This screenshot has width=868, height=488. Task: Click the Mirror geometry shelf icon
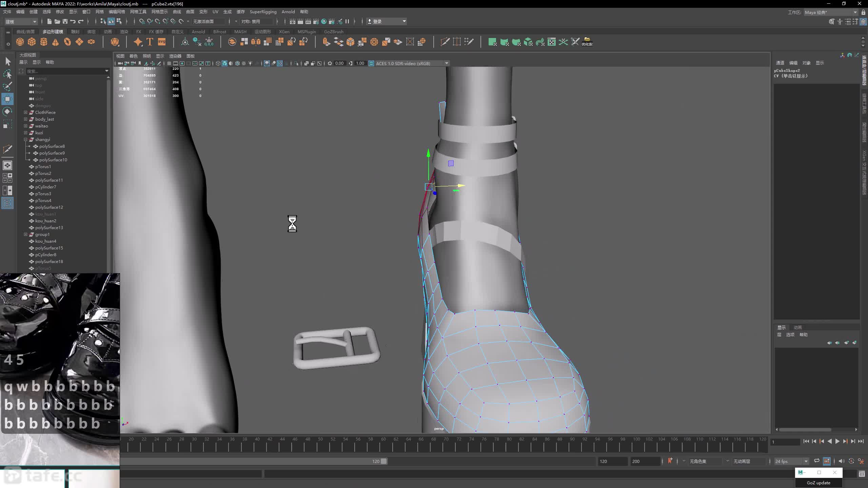click(x=256, y=42)
